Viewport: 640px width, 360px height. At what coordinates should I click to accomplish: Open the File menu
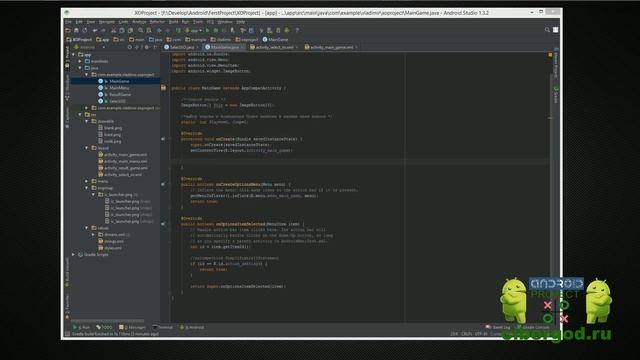tap(68, 22)
